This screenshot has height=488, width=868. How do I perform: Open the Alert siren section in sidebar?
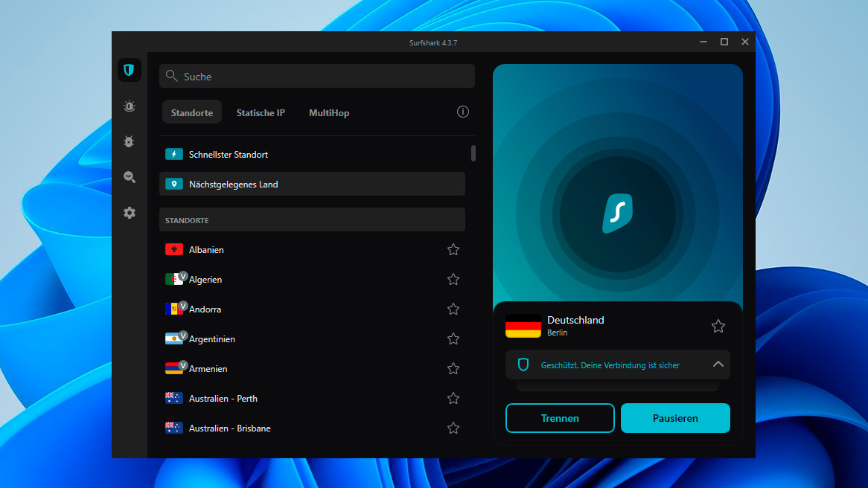pyautogui.click(x=129, y=106)
